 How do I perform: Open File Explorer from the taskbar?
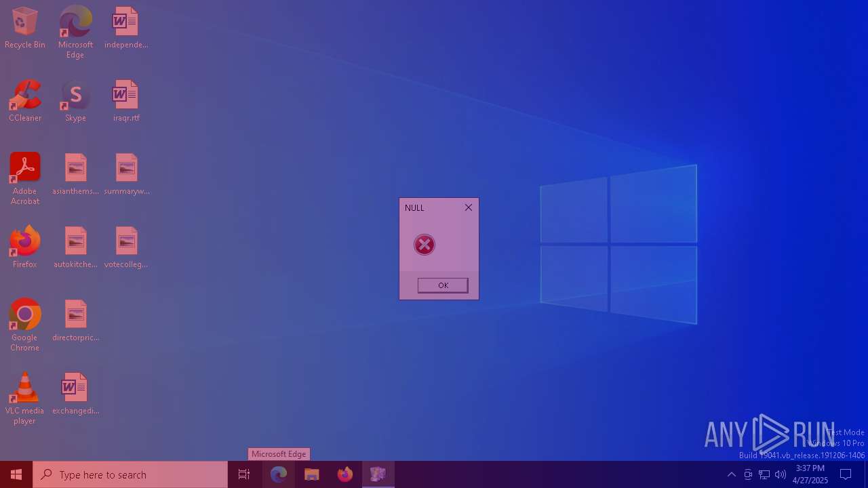click(312, 474)
